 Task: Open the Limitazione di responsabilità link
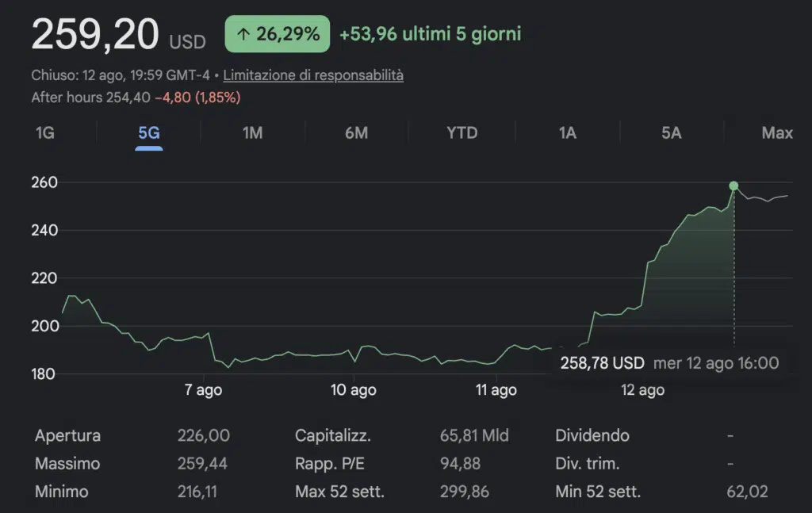[x=313, y=75]
